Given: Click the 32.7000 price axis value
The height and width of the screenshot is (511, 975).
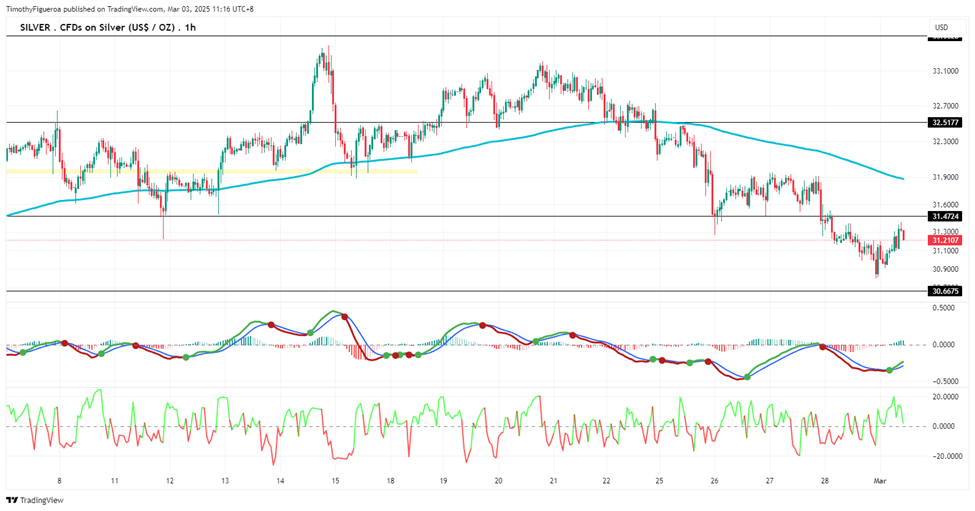Looking at the screenshot, I should [x=945, y=106].
